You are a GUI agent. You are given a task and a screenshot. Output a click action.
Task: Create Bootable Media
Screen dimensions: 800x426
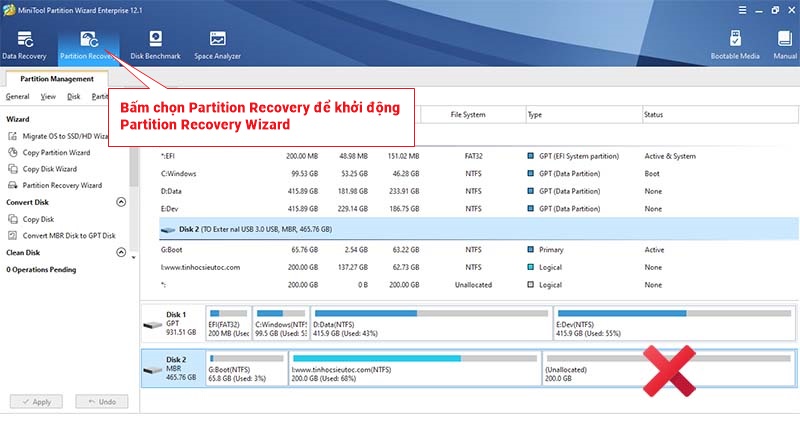735,45
